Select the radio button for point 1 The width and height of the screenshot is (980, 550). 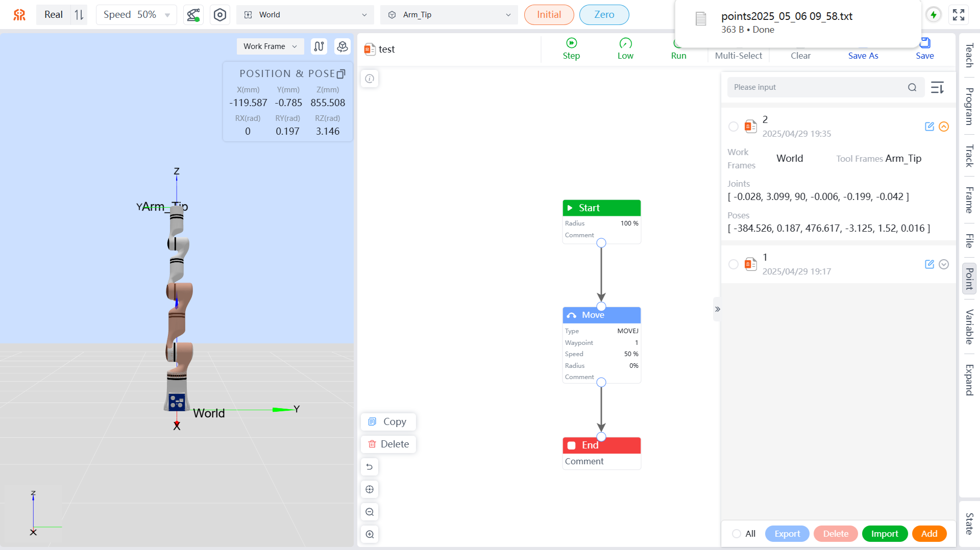[733, 264]
